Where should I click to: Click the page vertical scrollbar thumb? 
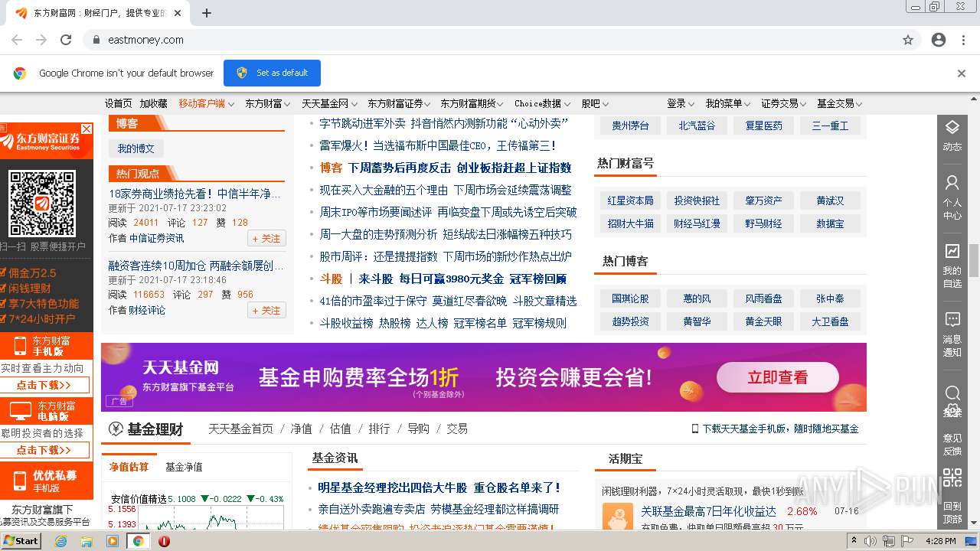pos(974,260)
